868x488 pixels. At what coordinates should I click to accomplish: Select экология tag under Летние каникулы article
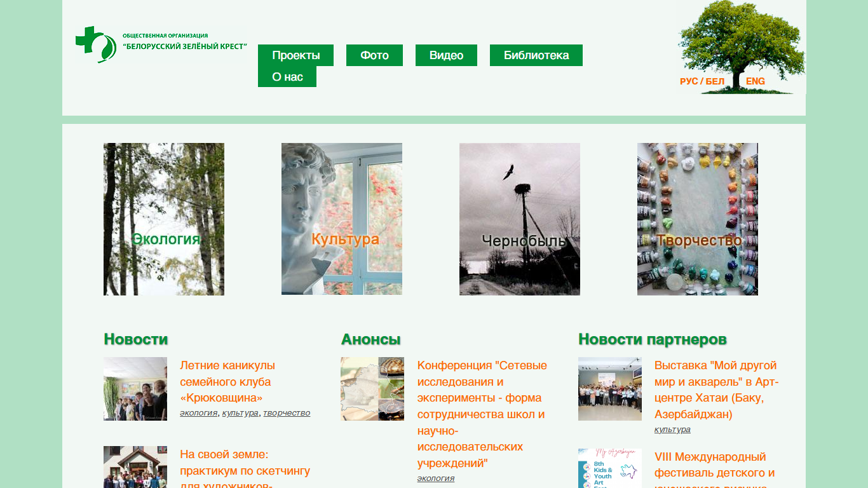tap(198, 413)
